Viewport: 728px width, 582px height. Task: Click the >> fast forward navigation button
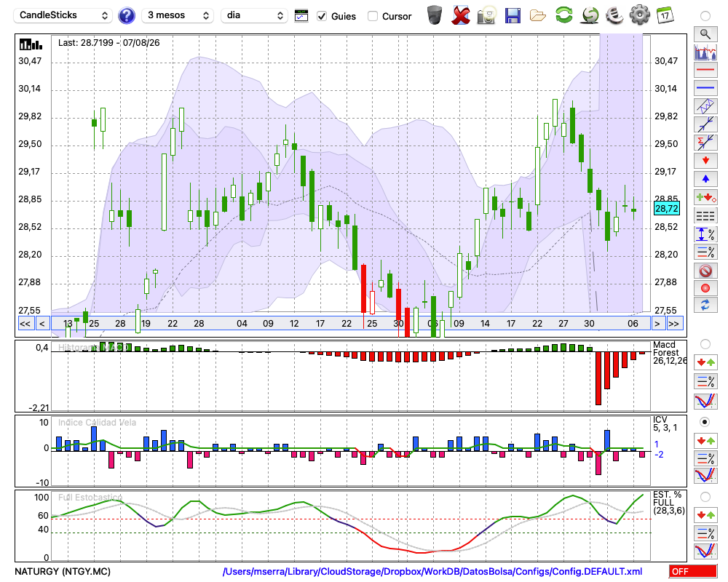[674, 324]
